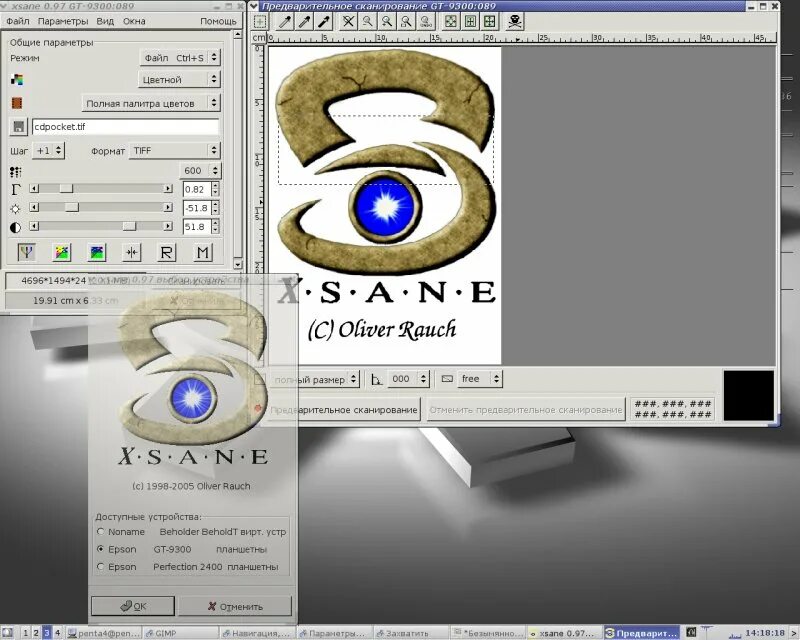Click the gamma value field 0.82

197,189
